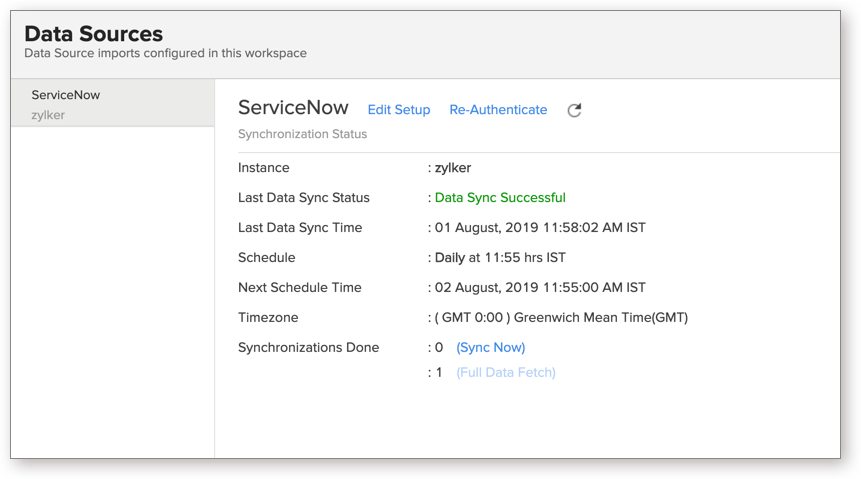This screenshot has width=861, height=479.
Task: Click the Synchronizations Done label
Action: [x=309, y=348]
